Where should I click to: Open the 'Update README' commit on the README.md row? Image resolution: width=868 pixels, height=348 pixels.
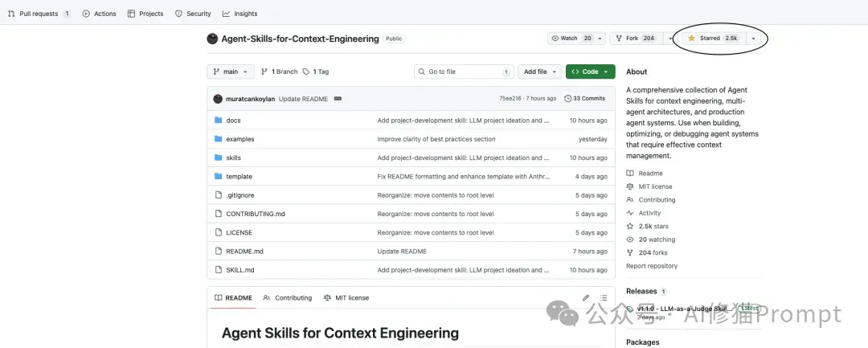pyautogui.click(x=402, y=252)
